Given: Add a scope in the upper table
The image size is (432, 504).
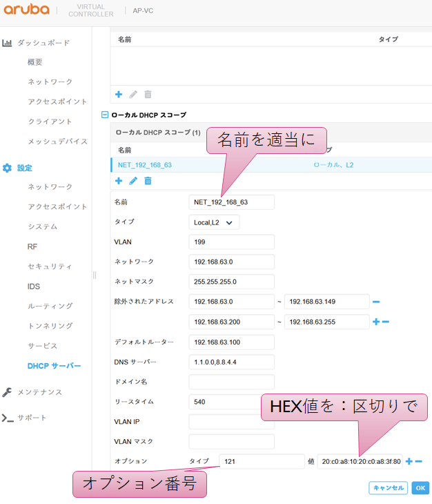Looking at the screenshot, I should pos(119,94).
